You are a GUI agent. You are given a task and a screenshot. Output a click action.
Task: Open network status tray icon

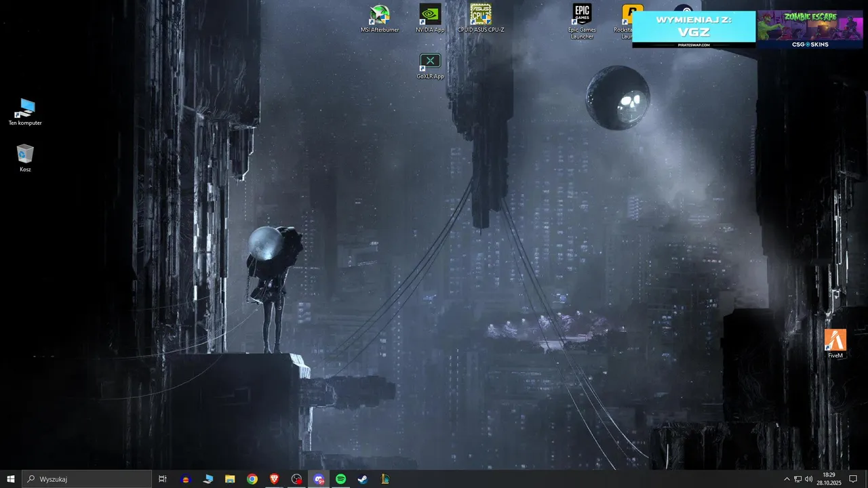(x=797, y=479)
